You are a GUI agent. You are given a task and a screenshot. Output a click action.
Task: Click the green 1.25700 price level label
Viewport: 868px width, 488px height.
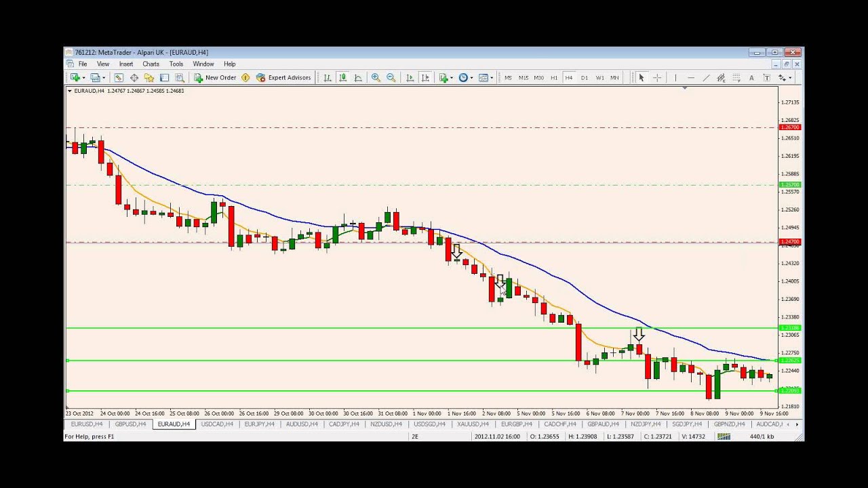tap(790, 184)
